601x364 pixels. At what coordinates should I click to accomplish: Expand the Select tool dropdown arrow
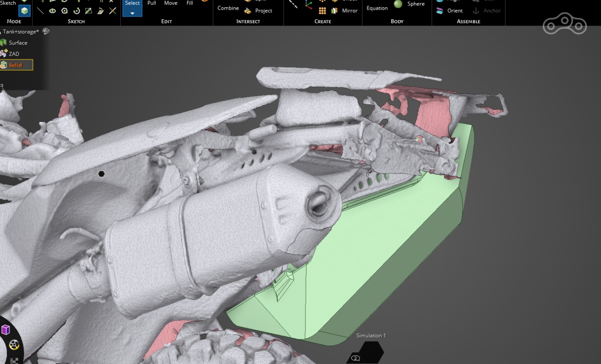click(132, 13)
